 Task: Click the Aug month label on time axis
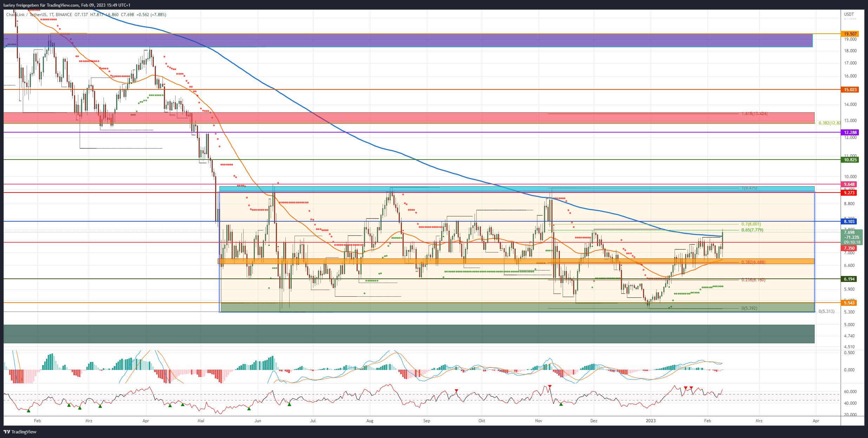[x=370, y=421]
